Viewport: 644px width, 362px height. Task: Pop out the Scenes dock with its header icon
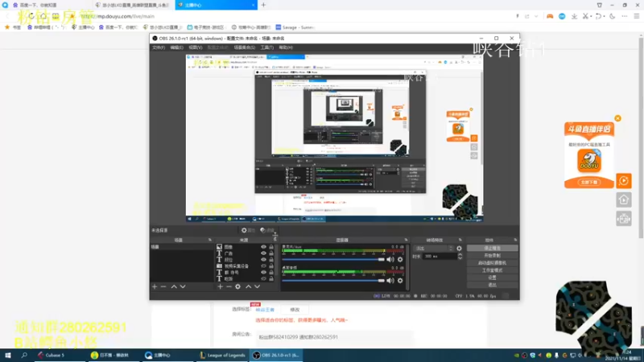tap(210, 240)
